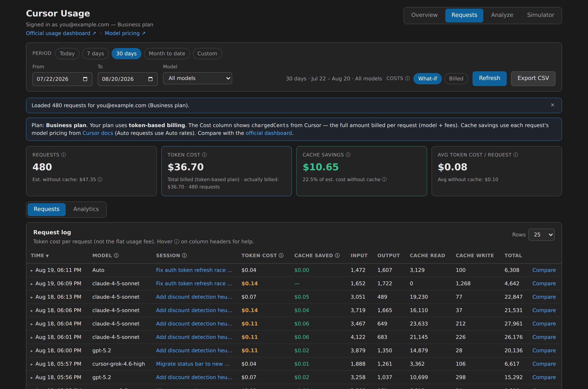This screenshot has width=588, height=389.
Task: Expand the Aug 18, 06:01 PM request row
Action: [32, 337]
